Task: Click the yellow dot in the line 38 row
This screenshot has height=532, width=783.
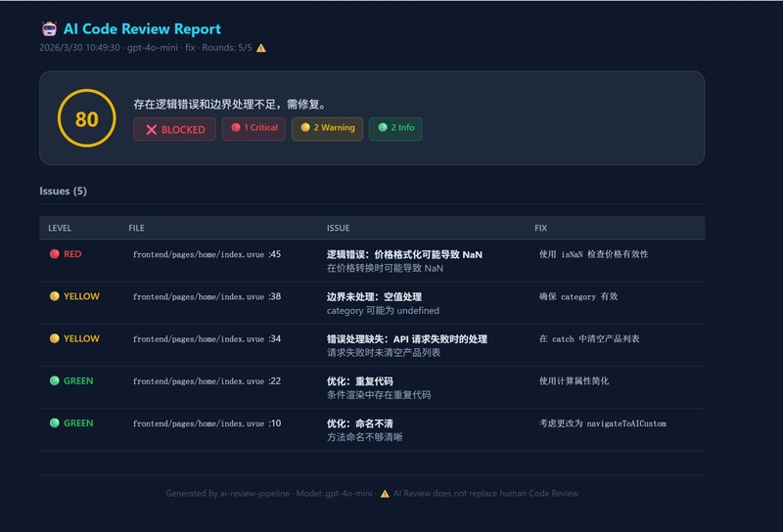Action: tap(55, 296)
